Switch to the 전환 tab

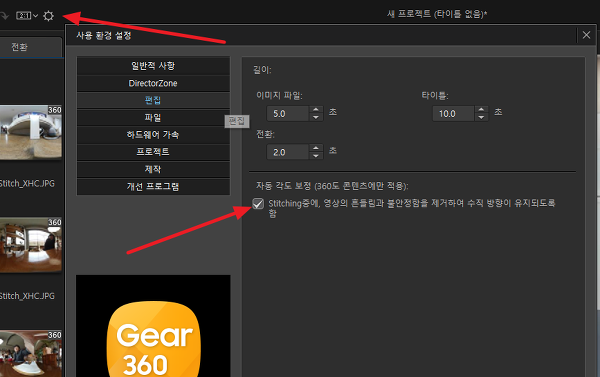point(31,47)
